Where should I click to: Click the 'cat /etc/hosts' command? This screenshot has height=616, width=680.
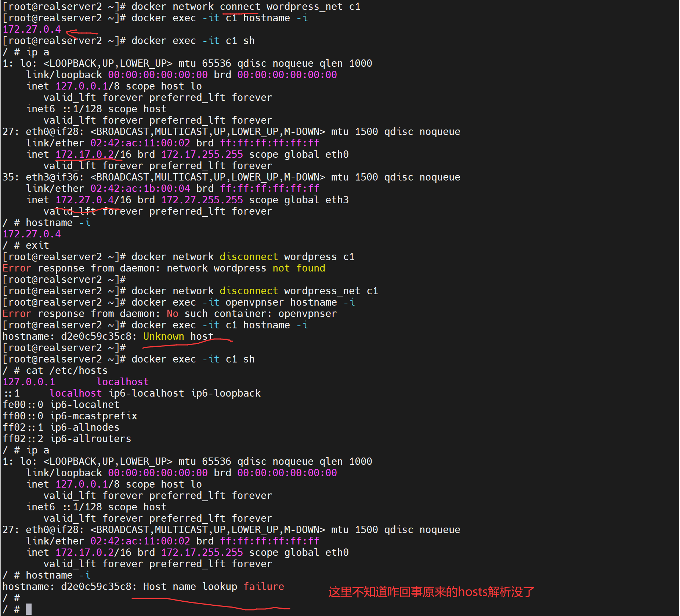(x=66, y=371)
